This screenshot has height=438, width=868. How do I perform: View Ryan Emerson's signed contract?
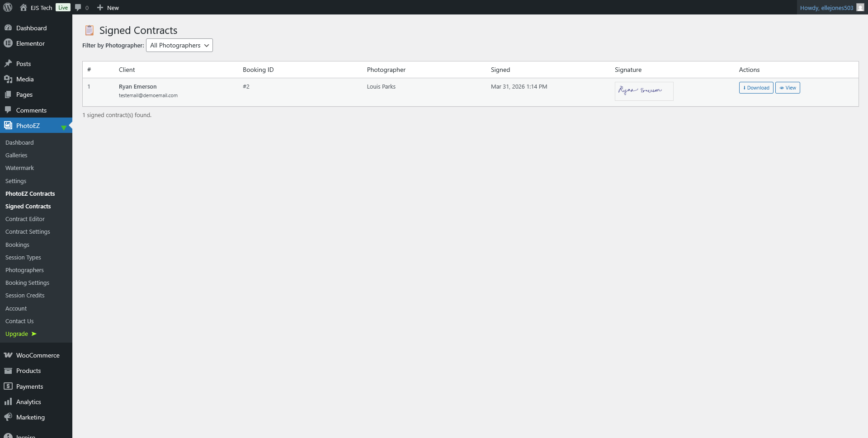point(787,88)
